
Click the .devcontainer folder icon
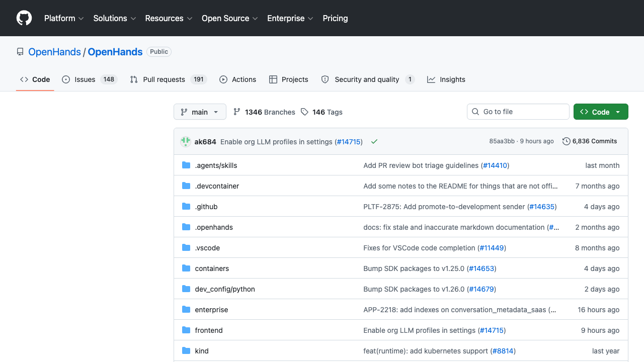[186, 186]
